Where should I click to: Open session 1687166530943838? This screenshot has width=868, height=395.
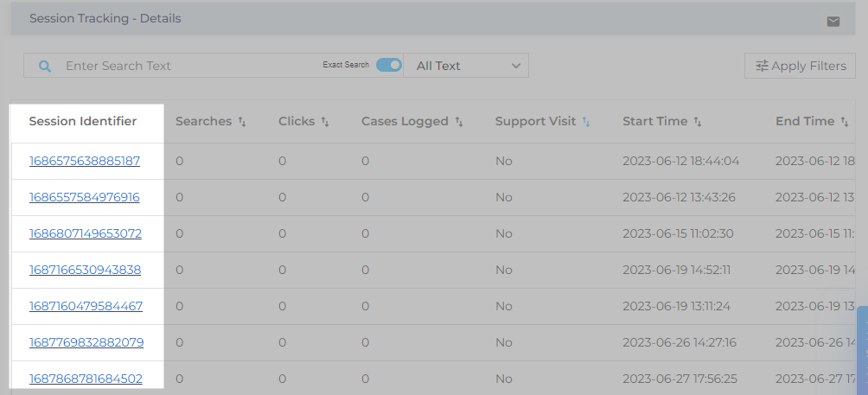(x=85, y=270)
